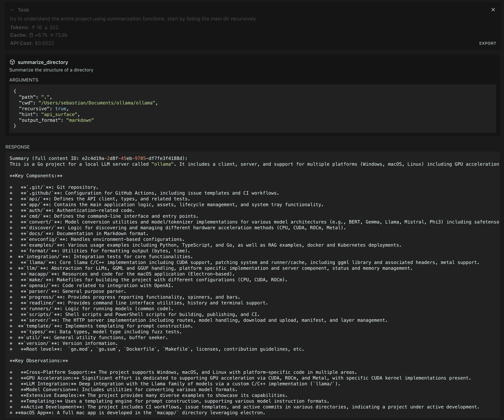Collapse the Task header chevron
Viewport: 504px width, 420px height.
click(x=12, y=10)
